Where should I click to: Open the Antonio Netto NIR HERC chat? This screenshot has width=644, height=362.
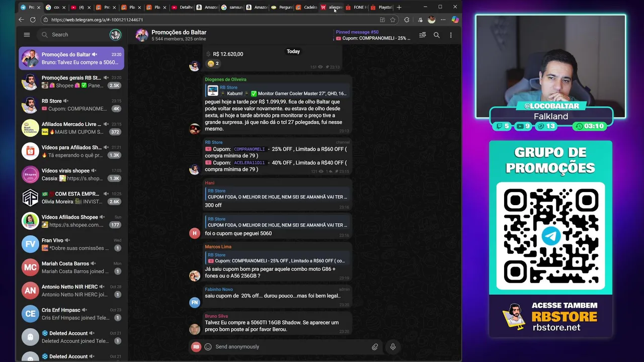[71, 290]
